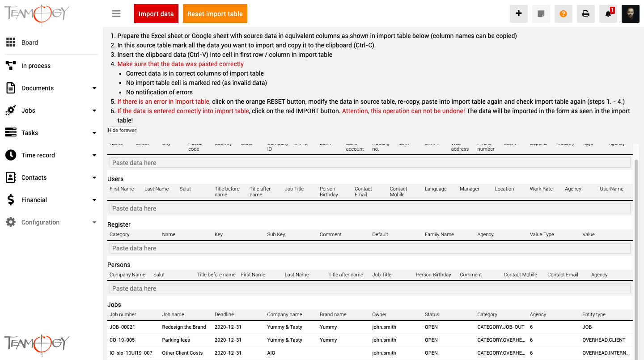Open the sticky note icon
This screenshot has width=644, height=360.
[x=541, y=13]
